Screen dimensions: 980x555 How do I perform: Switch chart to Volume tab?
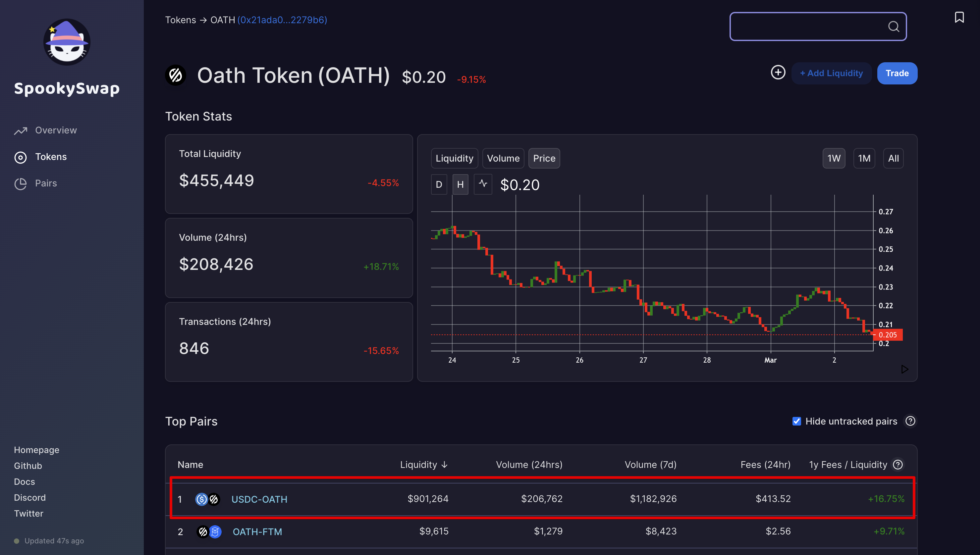503,158
